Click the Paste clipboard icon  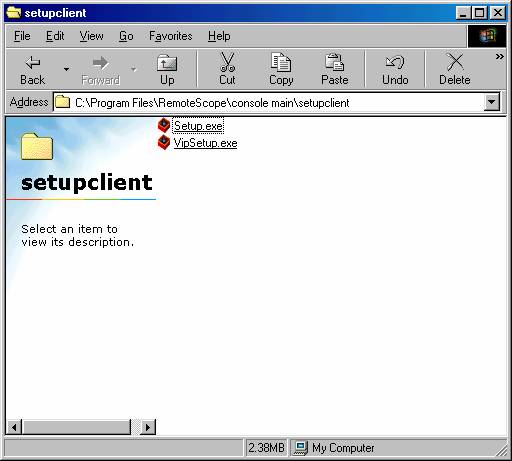[x=334, y=62]
